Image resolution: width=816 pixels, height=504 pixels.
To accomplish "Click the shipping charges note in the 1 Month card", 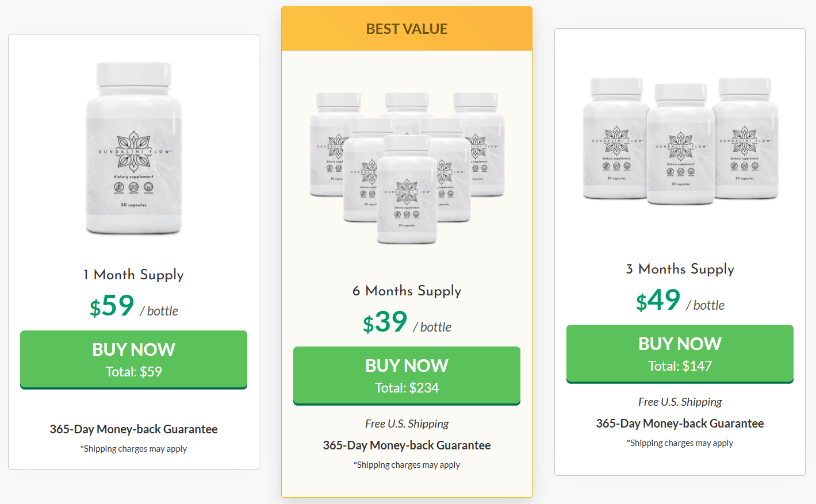I will coord(133,449).
